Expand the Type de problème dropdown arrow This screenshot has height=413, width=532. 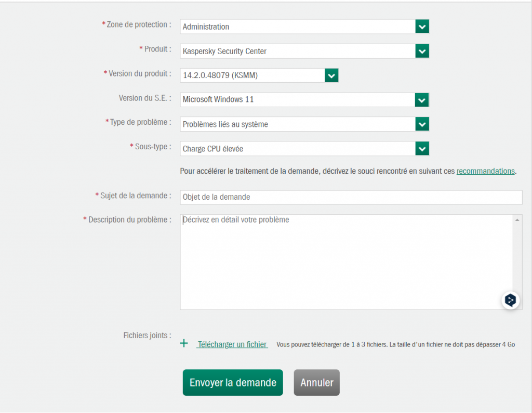[422, 124]
